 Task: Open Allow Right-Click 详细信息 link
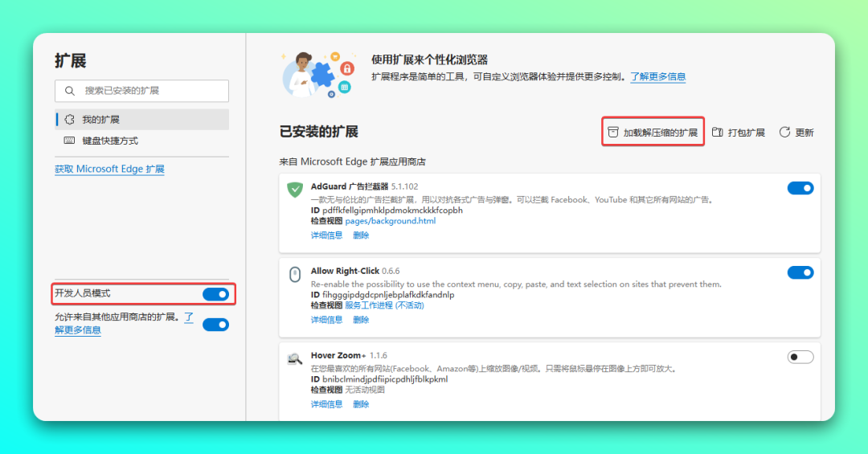pos(326,320)
